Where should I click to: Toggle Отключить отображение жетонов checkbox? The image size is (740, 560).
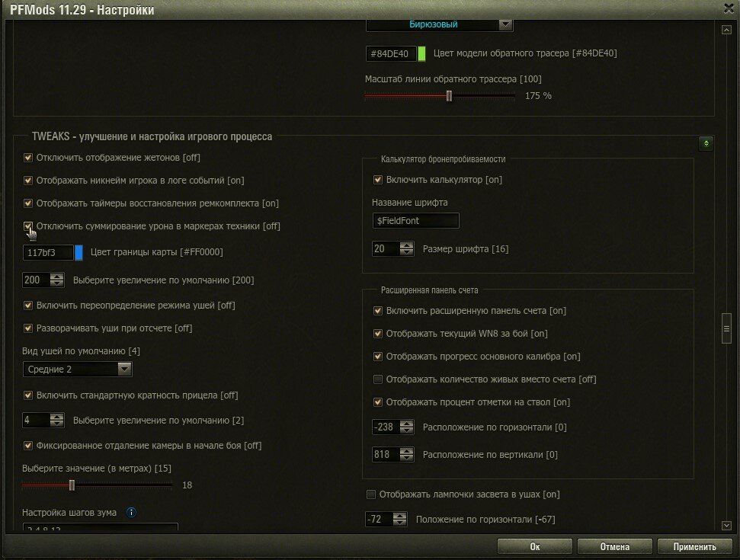(28, 158)
